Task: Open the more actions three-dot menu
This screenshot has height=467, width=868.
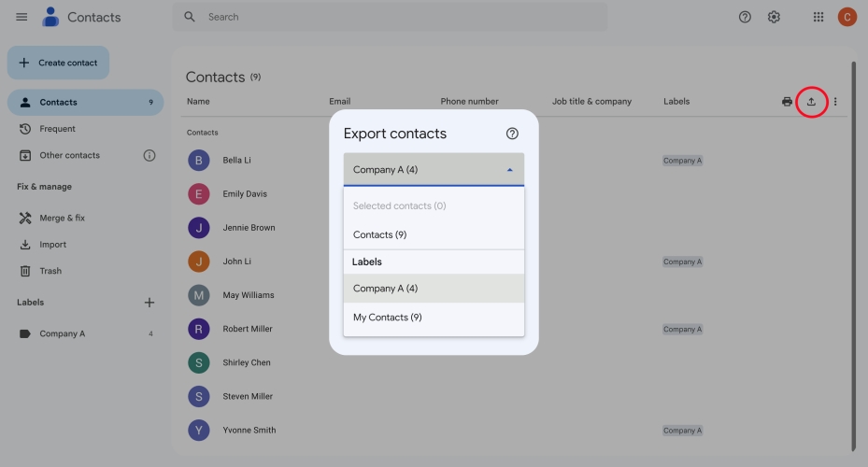Action: coord(834,102)
